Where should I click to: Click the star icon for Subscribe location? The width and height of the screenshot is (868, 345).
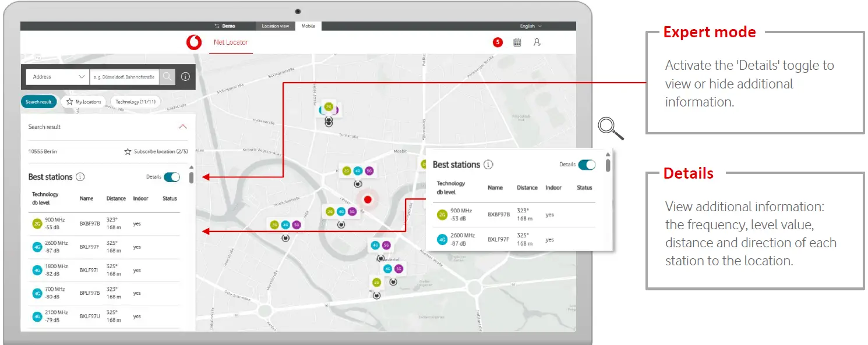[128, 151]
